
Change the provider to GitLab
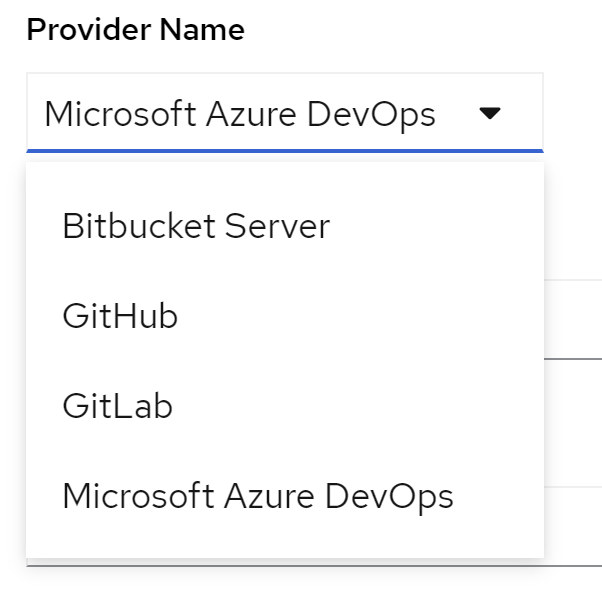coord(117,406)
